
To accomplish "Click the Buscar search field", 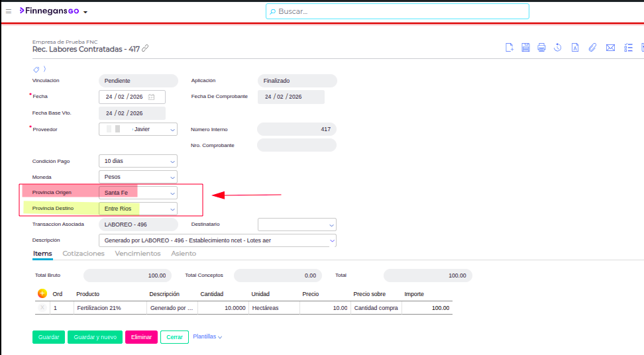I will [398, 11].
